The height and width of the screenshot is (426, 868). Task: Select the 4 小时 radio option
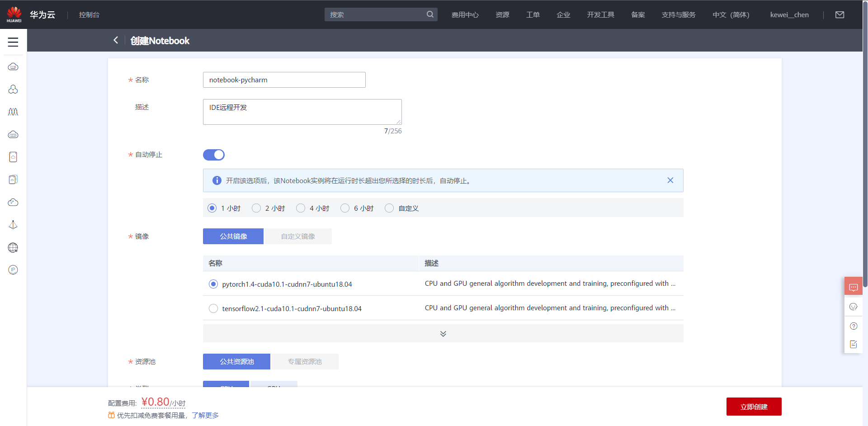301,208
